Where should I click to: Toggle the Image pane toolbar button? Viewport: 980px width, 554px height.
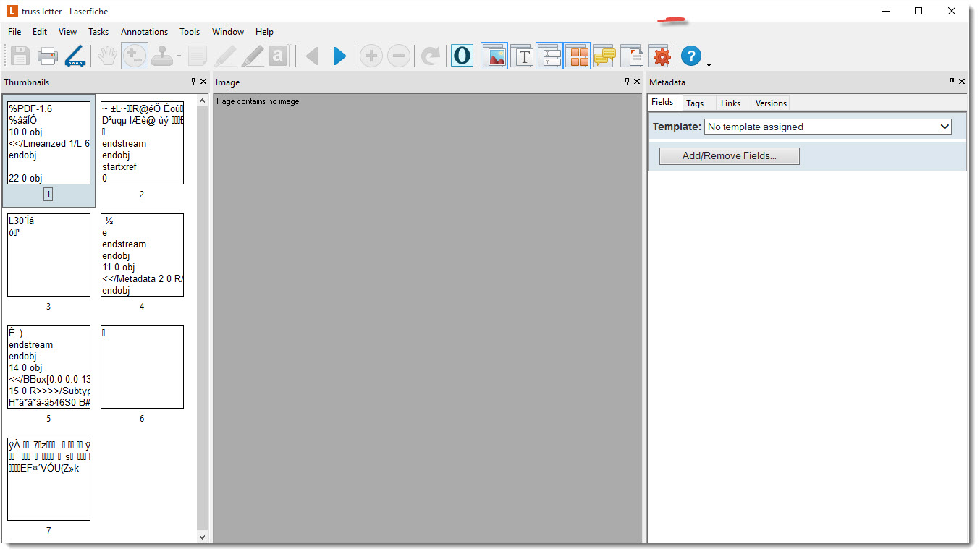tap(494, 56)
